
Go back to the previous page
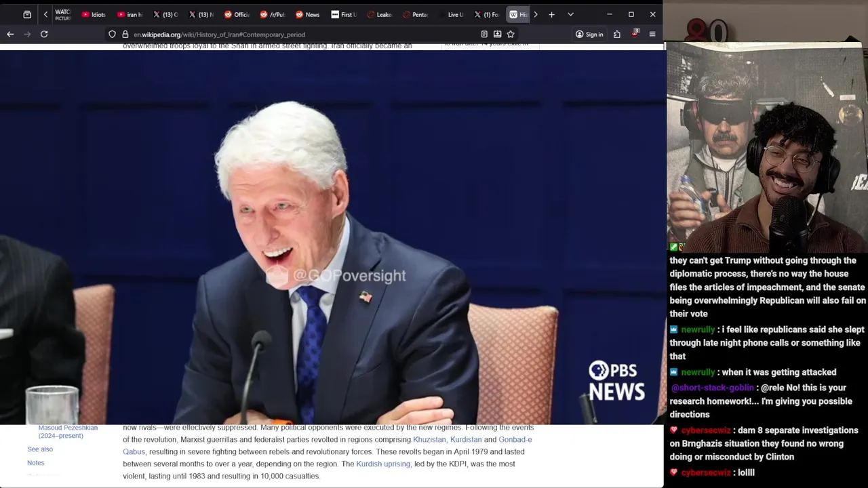coord(10,34)
